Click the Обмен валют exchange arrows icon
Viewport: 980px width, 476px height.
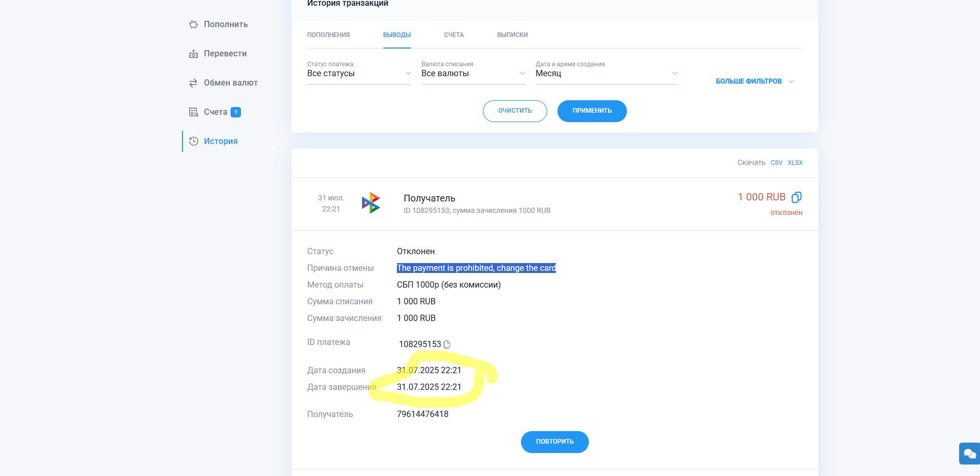tap(193, 83)
